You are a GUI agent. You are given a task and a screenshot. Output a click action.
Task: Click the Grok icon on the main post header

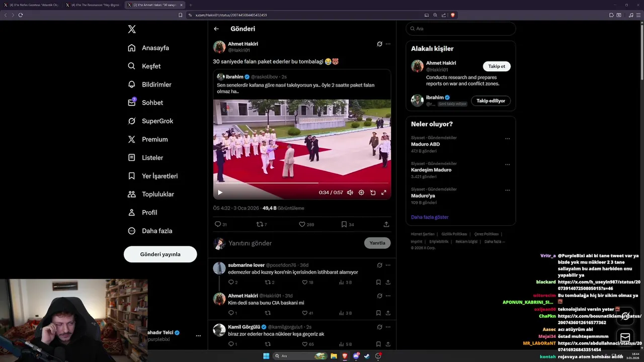pyautogui.click(x=380, y=44)
